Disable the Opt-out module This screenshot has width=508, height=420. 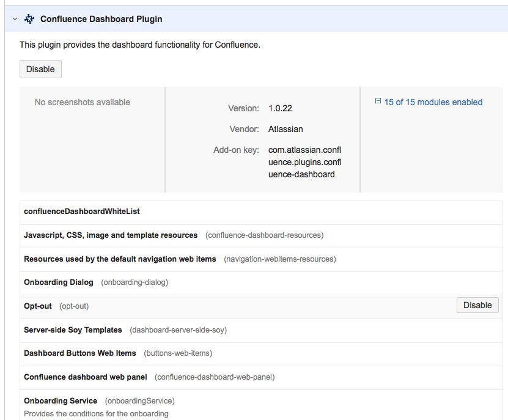[477, 305]
